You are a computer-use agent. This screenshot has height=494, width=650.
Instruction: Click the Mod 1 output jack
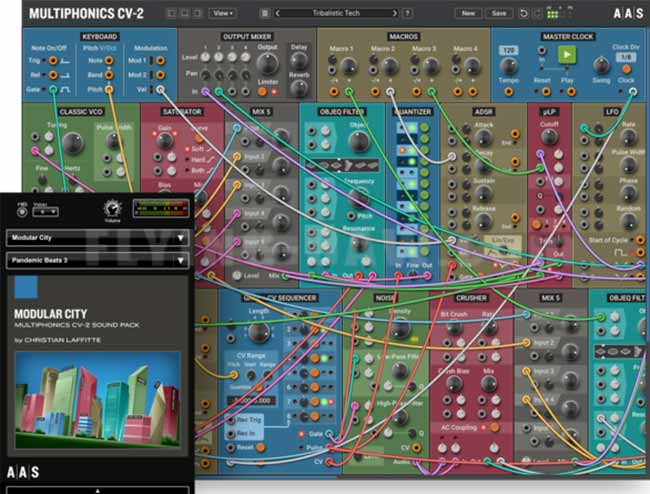160,61
